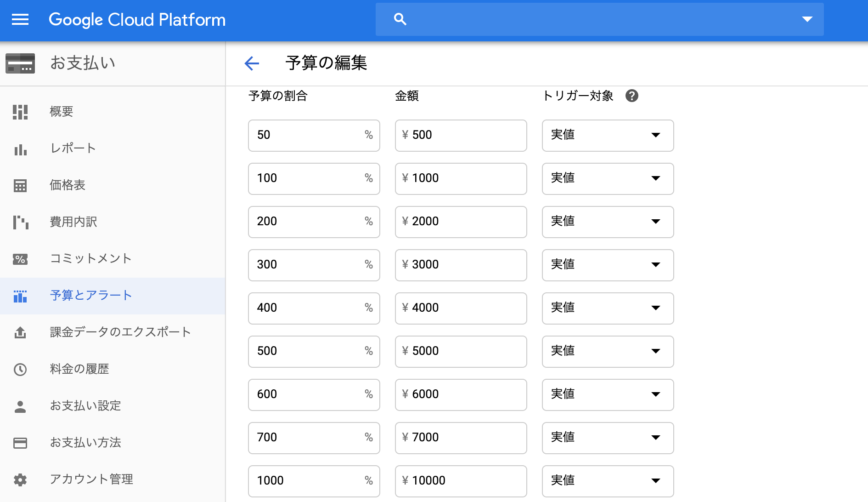
Task: Click the ¥ 3000 amount field
Action: tap(461, 265)
